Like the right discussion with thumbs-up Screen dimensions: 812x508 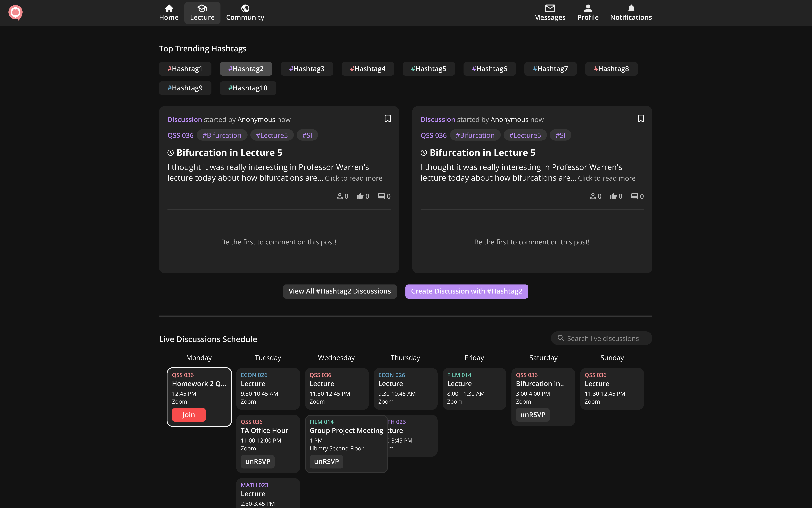point(613,196)
